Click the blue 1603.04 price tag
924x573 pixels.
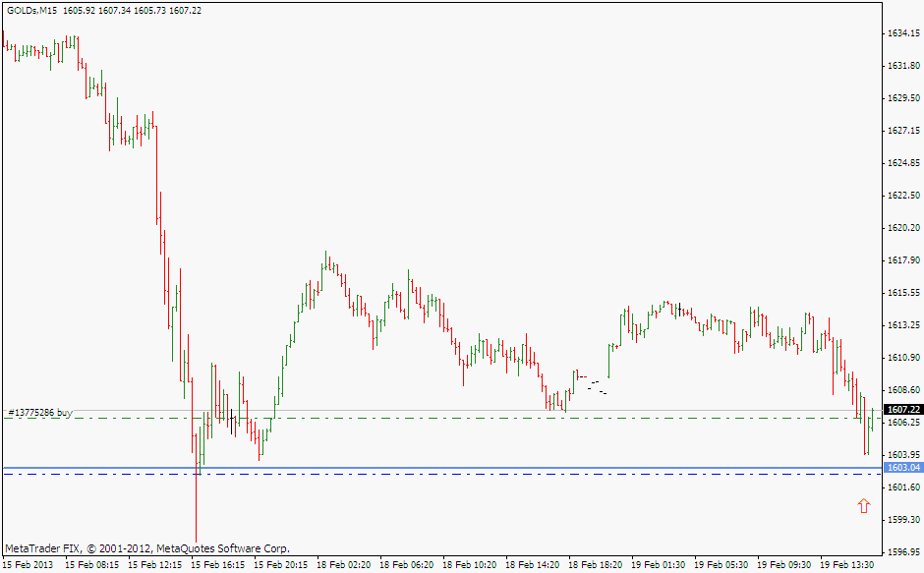coord(901,468)
